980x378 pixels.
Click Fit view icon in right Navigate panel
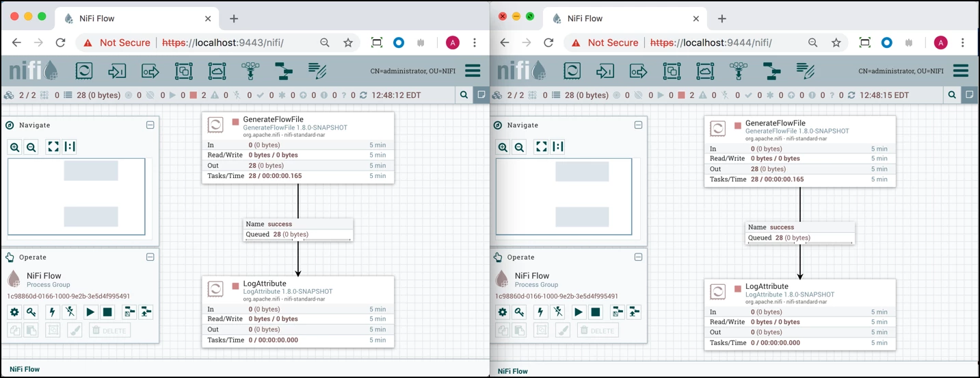pos(541,147)
